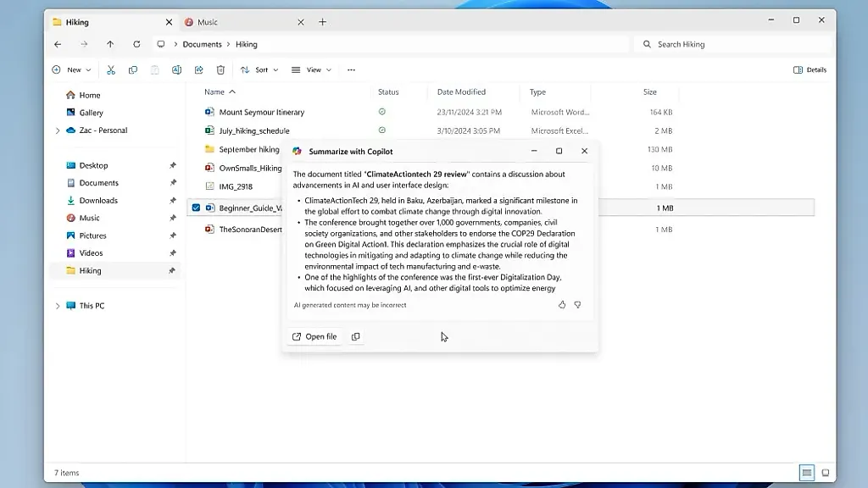Close the Summarize with Copilot dialog
This screenshot has width=868, height=488.
tap(584, 151)
